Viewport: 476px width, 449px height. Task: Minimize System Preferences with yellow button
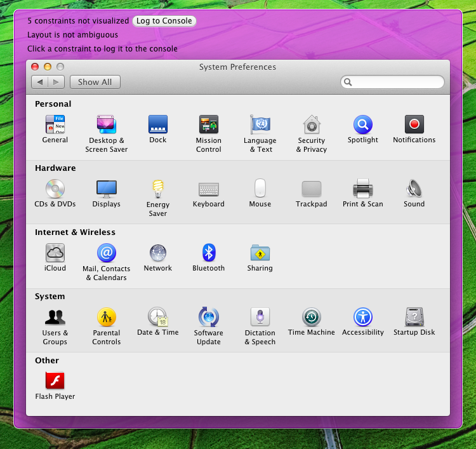pyautogui.click(x=48, y=67)
